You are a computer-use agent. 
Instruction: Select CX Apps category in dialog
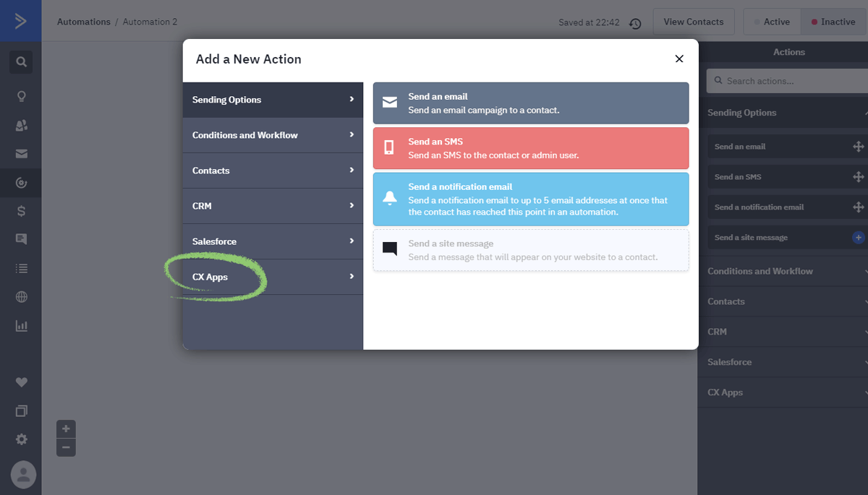[x=273, y=277]
